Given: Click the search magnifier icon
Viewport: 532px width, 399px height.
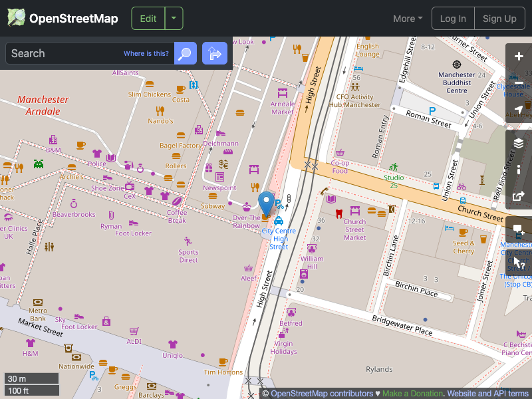Looking at the screenshot, I should [185, 53].
